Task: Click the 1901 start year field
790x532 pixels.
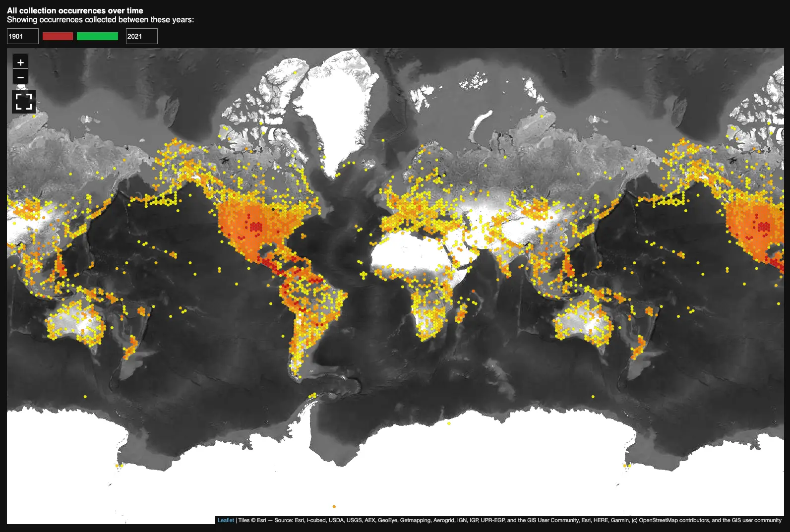Action: 23,36
